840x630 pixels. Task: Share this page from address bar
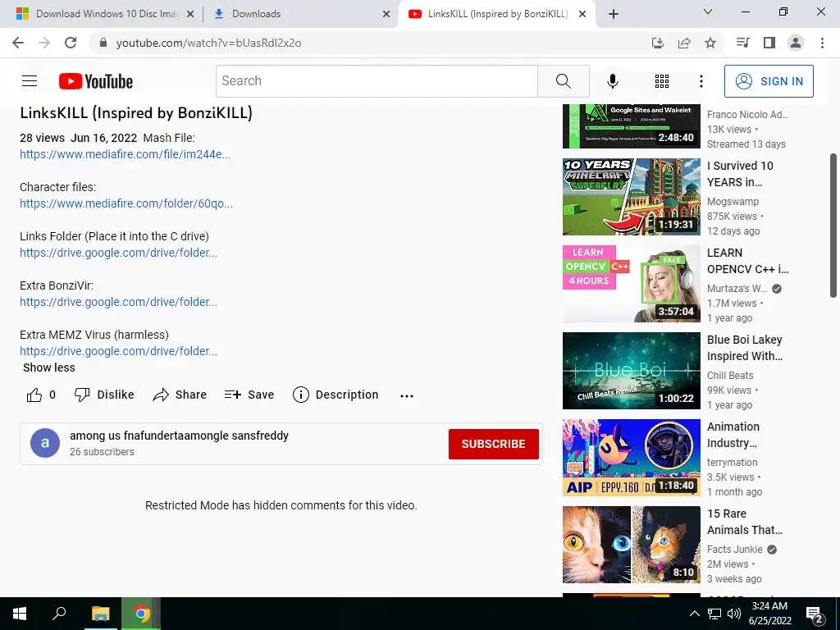(684, 43)
